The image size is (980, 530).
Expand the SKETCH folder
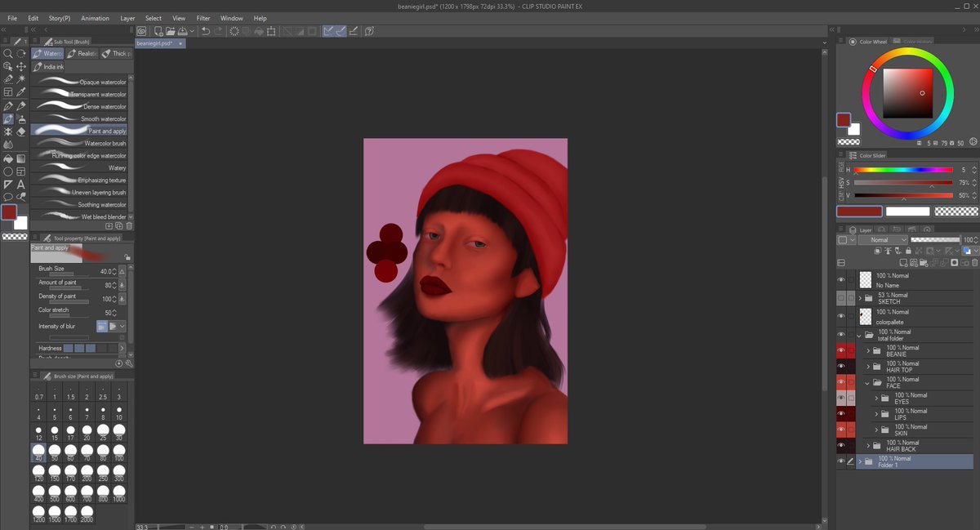(860, 299)
